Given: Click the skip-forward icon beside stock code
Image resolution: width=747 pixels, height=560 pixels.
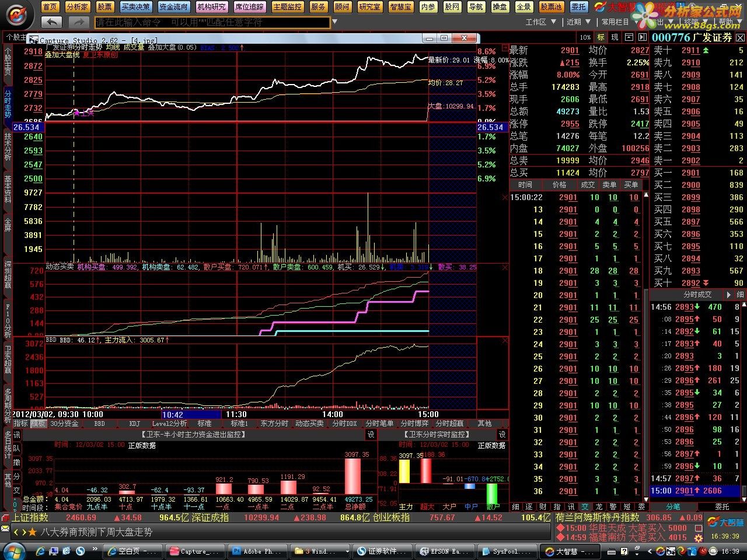Looking at the screenshot, I should [x=643, y=37].
